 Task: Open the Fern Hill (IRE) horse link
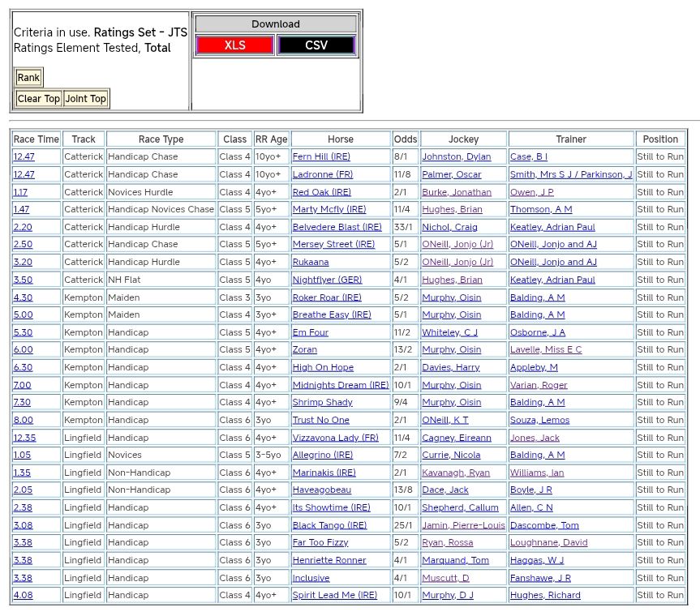tap(321, 157)
